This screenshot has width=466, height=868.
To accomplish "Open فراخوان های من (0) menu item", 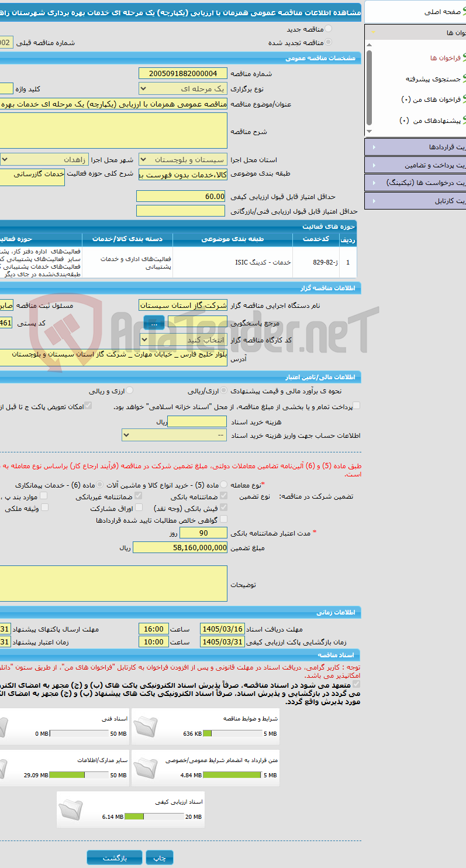I will (x=432, y=100).
